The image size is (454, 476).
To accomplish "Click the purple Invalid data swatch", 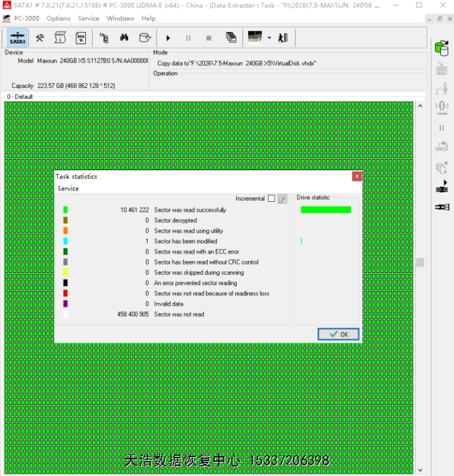I will click(x=65, y=303).
